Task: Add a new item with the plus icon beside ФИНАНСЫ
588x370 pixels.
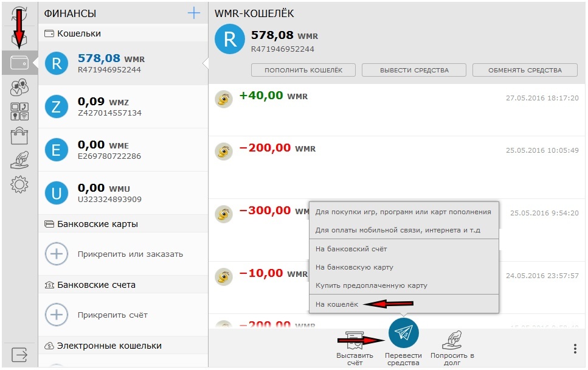Action: pyautogui.click(x=194, y=13)
